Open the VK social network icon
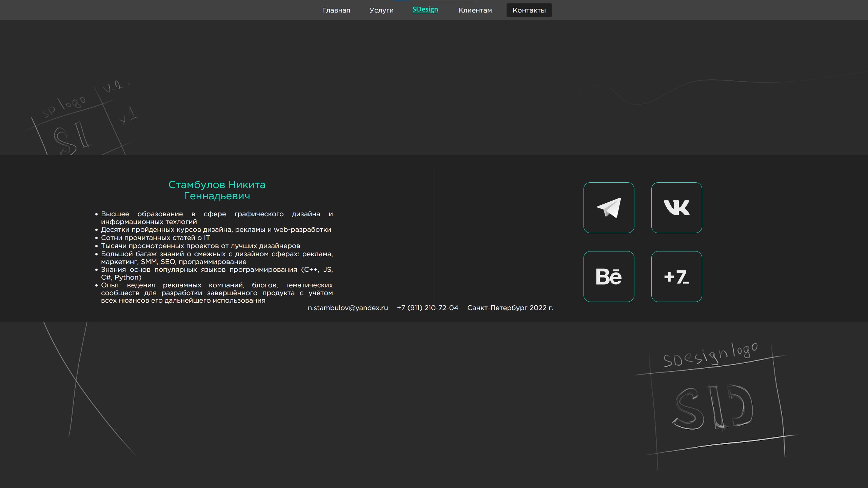Image resolution: width=868 pixels, height=488 pixels. click(x=676, y=208)
